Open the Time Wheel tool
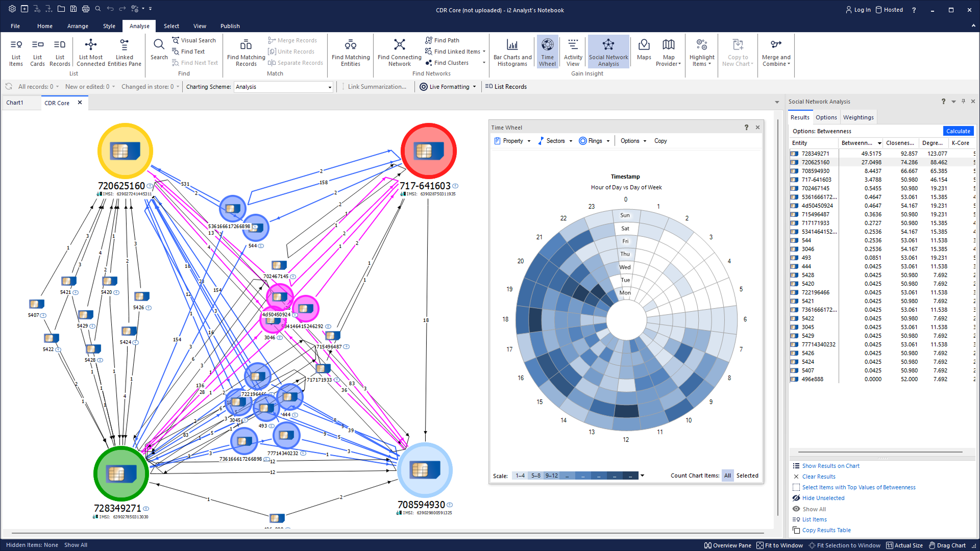Image resolution: width=980 pixels, height=551 pixels. click(x=547, y=51)
